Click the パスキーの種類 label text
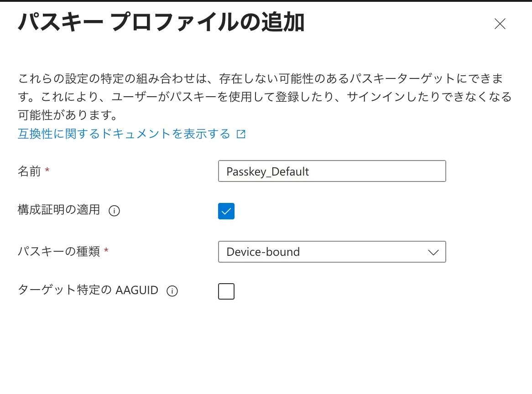 pyautogui.click(x=59, y=251)
